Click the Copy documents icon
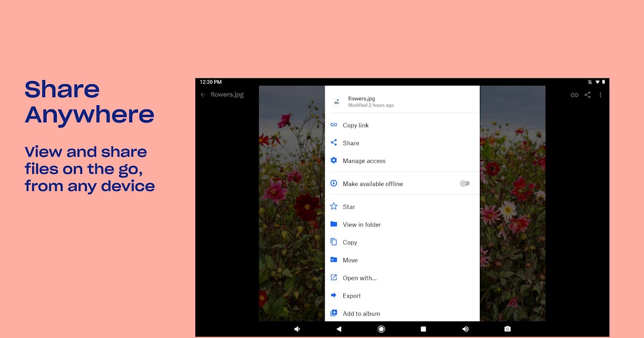This screenshot has width=644, height=338. point(334,242)
